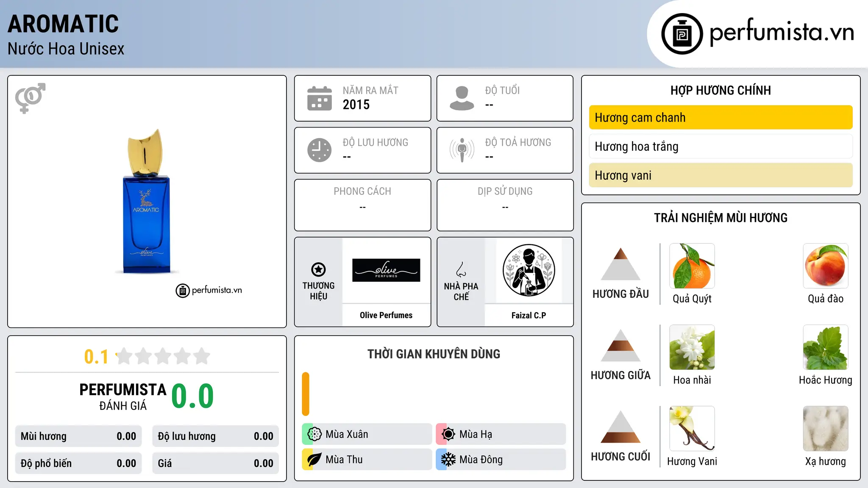Viewport: 868px width, 488px height.
Task: Click the Hợp hương chính heading
Action: 721,90
